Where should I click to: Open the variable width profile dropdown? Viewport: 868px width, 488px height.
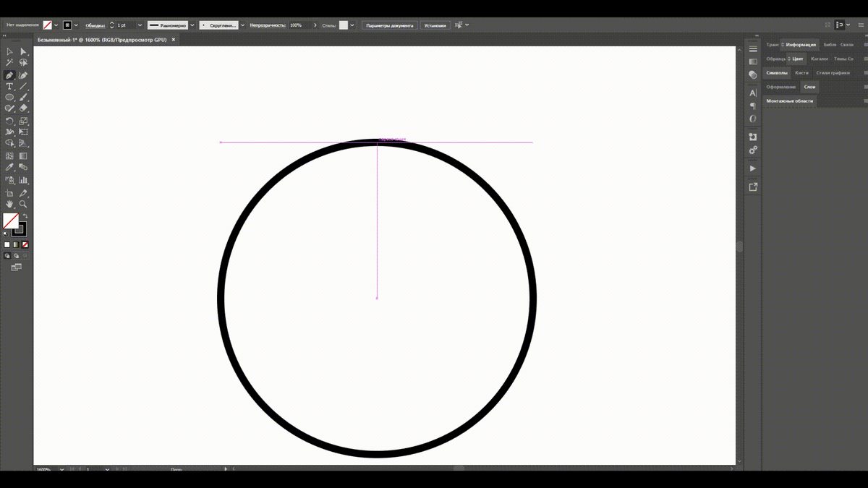192,25
